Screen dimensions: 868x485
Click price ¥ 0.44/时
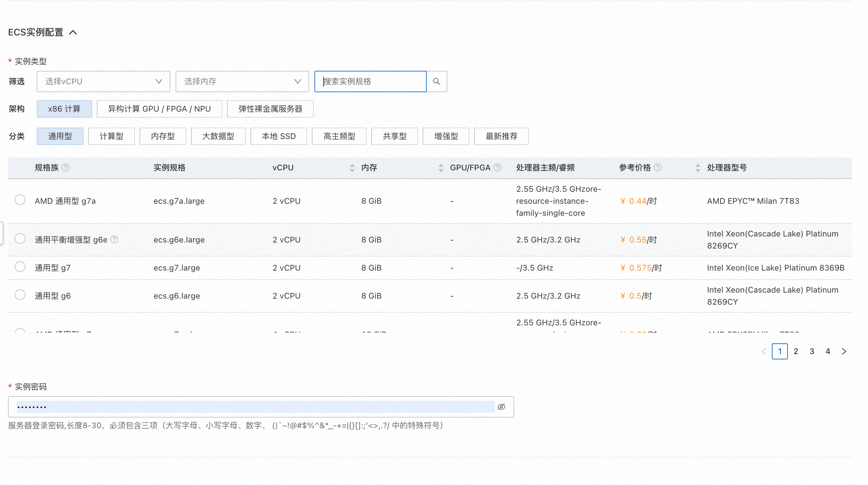639,201
